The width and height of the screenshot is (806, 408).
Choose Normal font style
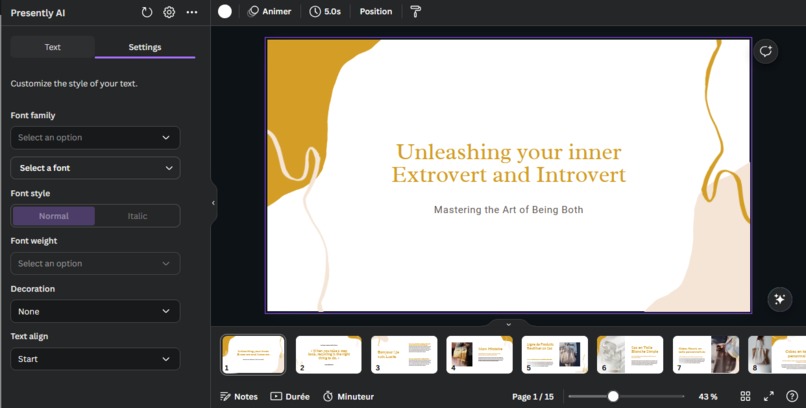[x=54, y=216]
